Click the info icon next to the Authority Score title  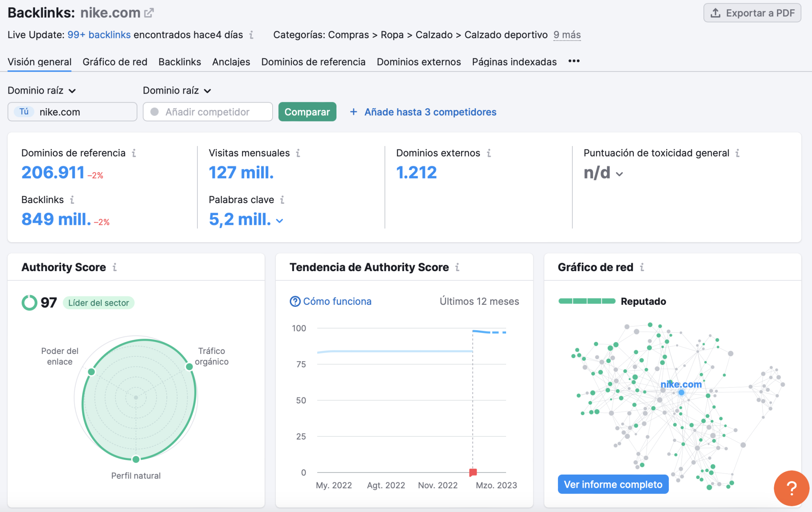(115, 266)
